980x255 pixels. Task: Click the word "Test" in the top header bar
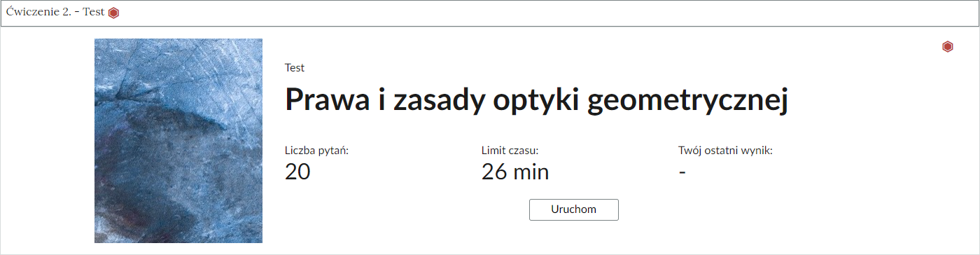[94, 13]
